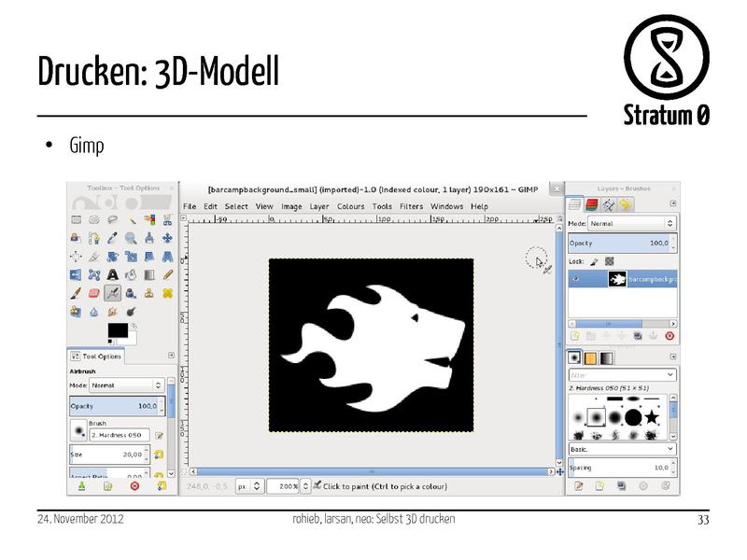The image size is (747, 560).
Task: Open the Patterns tab beside the Brushes tab
Action: point(589,357)
